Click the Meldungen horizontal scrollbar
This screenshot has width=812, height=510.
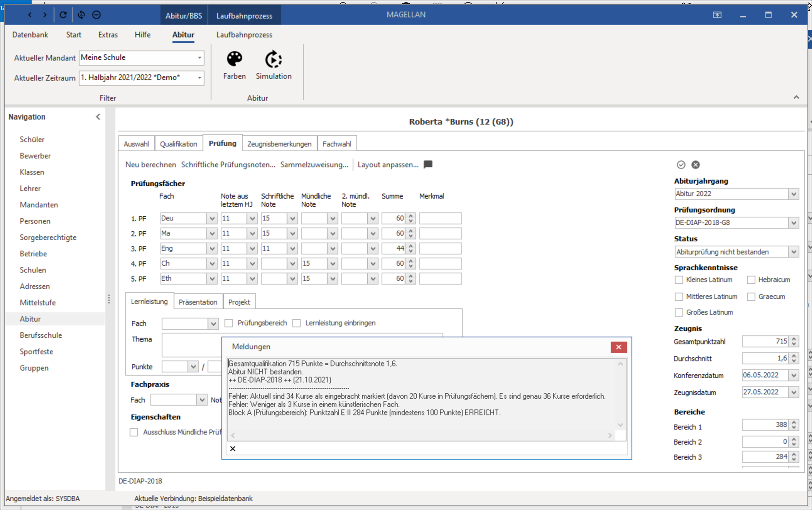pyautogui.click(x=421, y=436)
